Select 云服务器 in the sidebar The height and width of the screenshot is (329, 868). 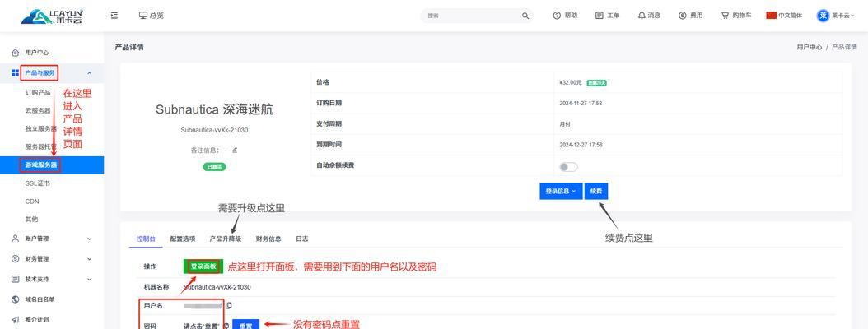(38, 110)
